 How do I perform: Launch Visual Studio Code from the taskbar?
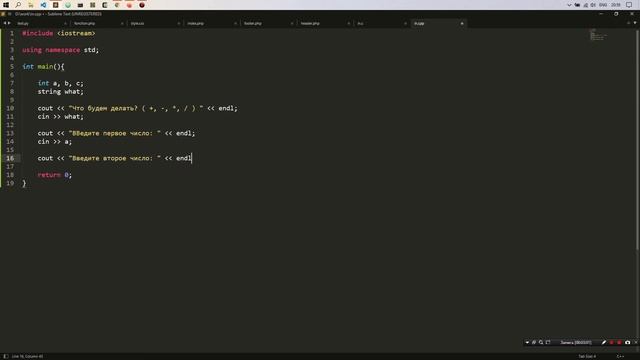pos(43,5)
